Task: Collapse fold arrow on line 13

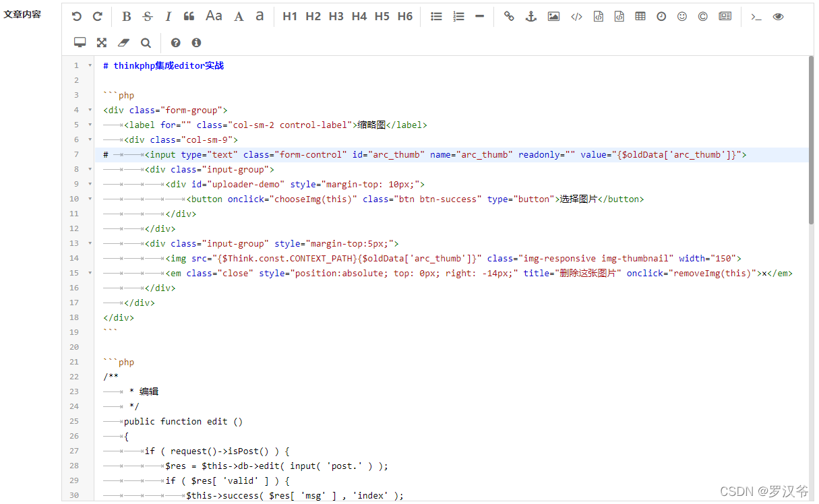Action: point(90,243)
